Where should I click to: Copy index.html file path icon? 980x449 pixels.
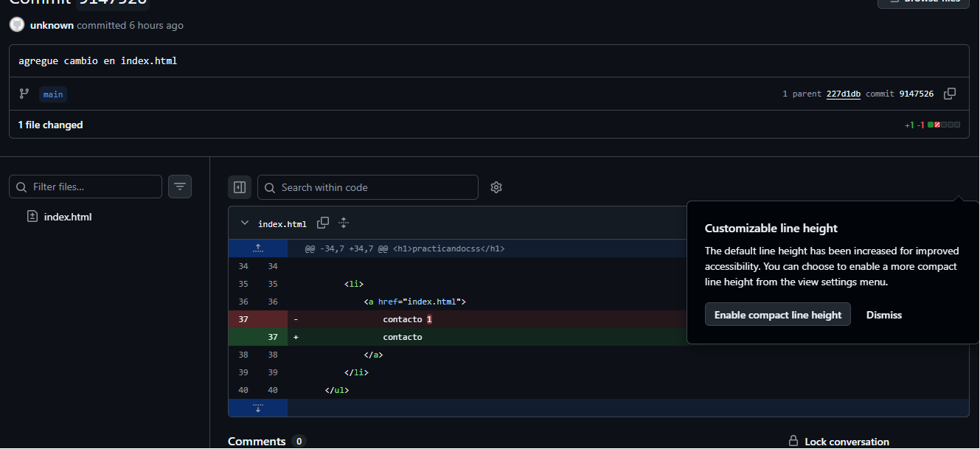pos(323,223)
